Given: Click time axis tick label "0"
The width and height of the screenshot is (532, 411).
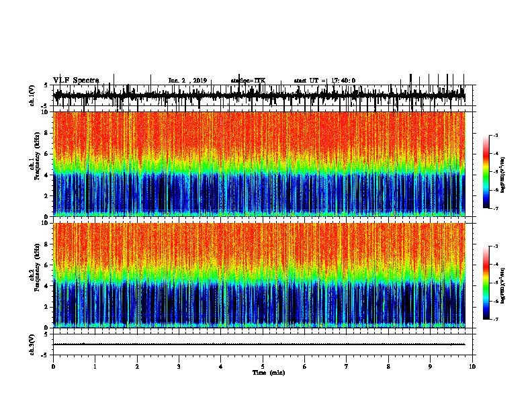Looking at the screenshot, I should pos(53,367).
